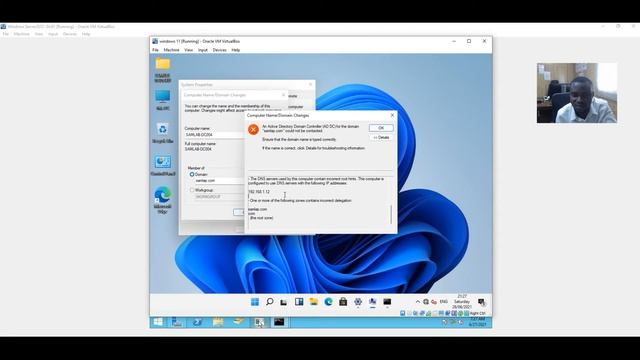The width and height of the screenshot is (640, 360).
Task: Click the Computer name field with SAMLAB-DC004
Action: 215,134
